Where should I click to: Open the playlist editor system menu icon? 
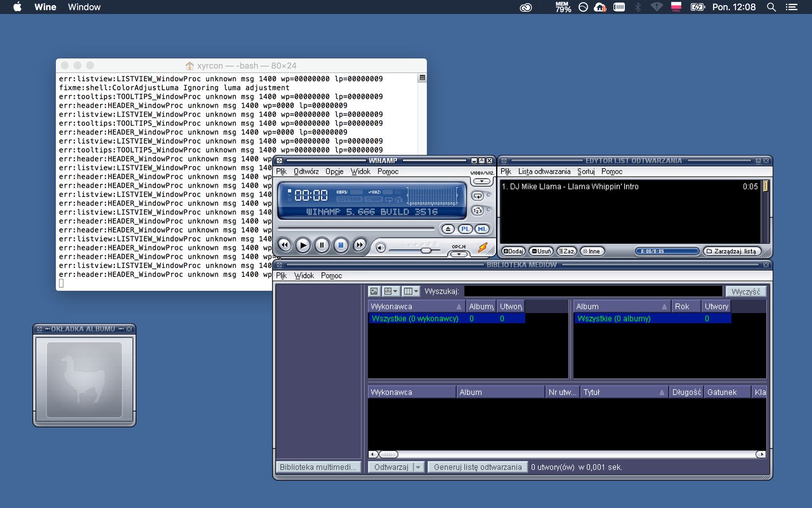[504, 161]
